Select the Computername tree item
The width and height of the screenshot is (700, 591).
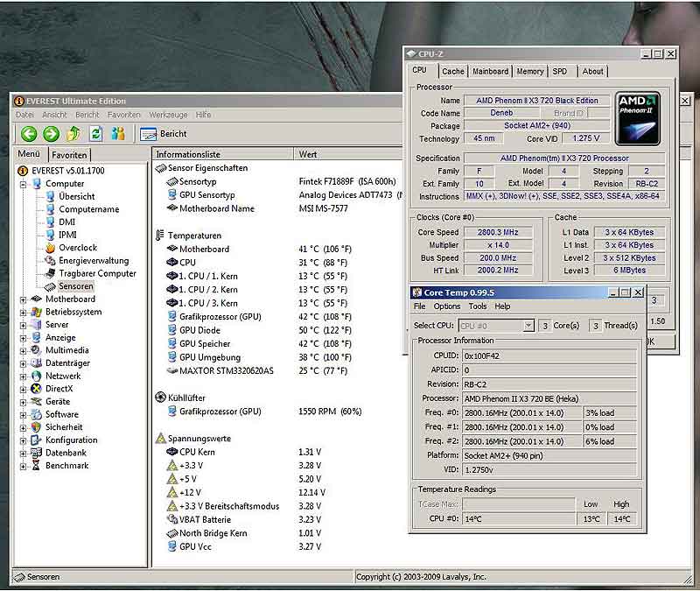(x=89, y=209)
